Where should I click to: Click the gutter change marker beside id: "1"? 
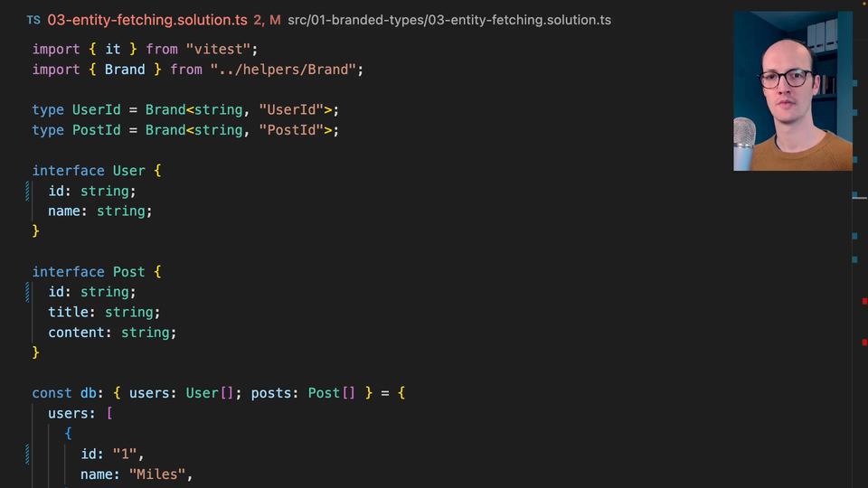(x=28, y=454)
